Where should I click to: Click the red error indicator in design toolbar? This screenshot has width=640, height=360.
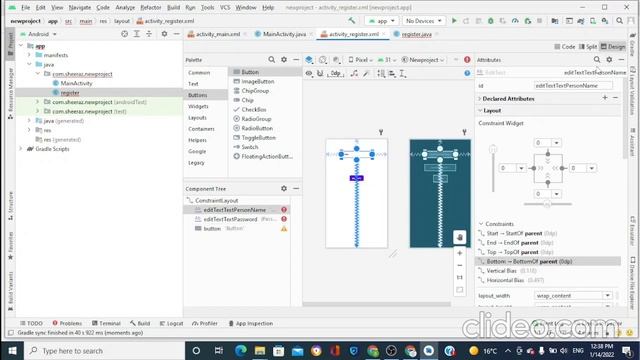click(467, 60)
